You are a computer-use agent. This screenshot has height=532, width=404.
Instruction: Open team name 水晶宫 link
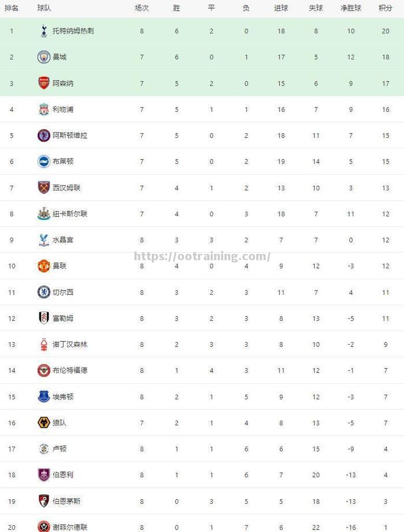[x=63, y=240]
